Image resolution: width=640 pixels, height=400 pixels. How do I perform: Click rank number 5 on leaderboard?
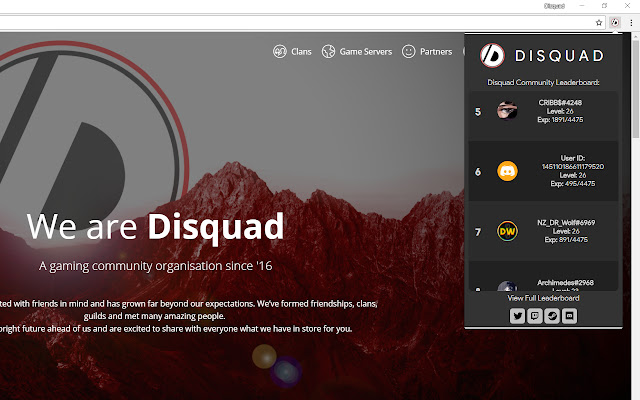coord(478,112)
